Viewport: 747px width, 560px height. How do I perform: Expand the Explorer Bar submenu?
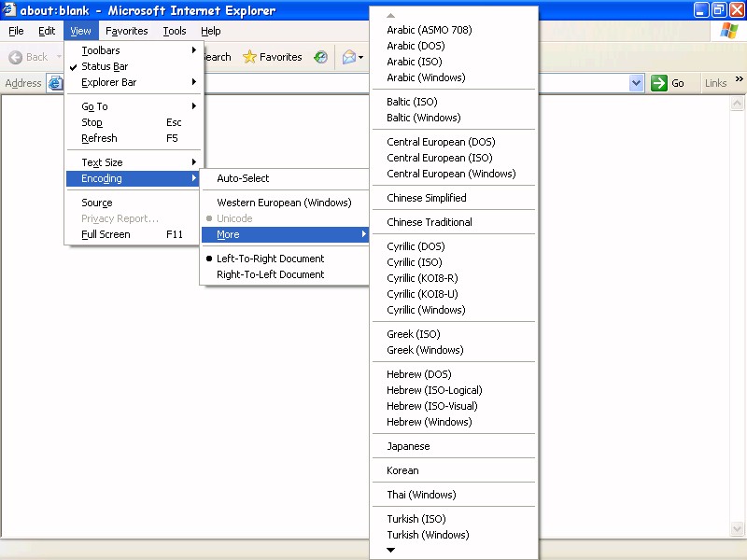click(133, 82)
